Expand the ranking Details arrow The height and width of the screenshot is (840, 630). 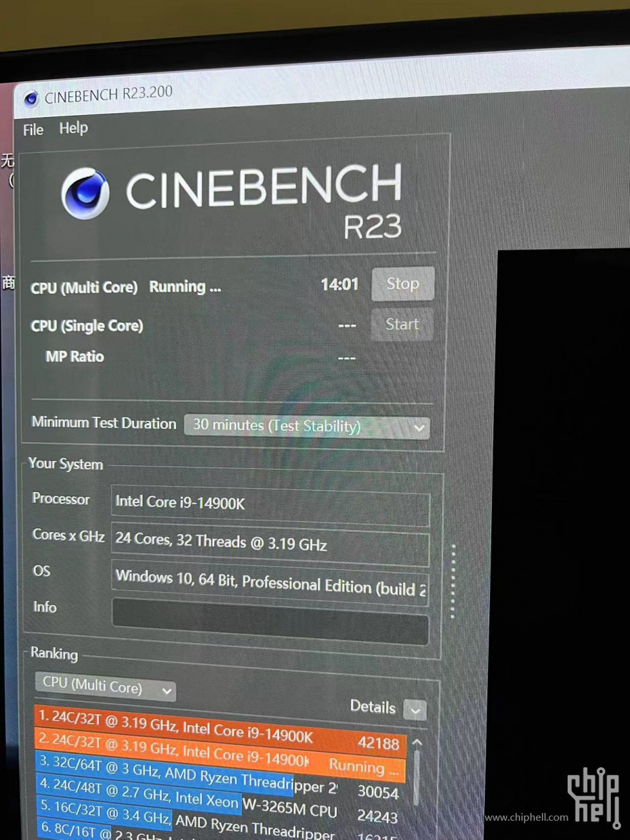coord(415,710)
